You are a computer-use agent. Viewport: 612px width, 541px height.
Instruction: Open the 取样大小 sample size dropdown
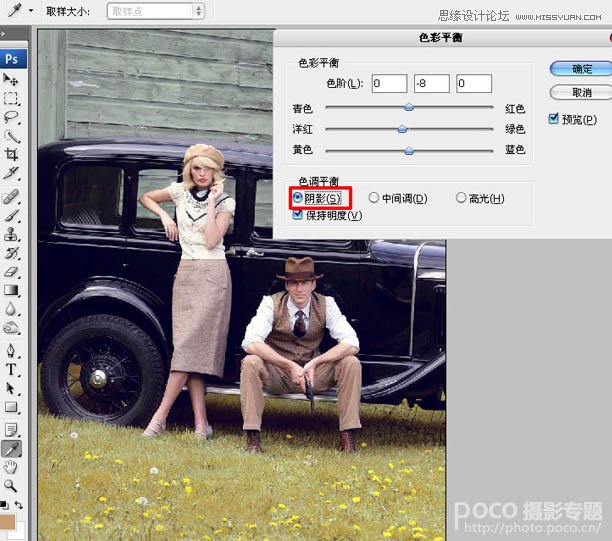pyautogui.click(x=155, y=11)
